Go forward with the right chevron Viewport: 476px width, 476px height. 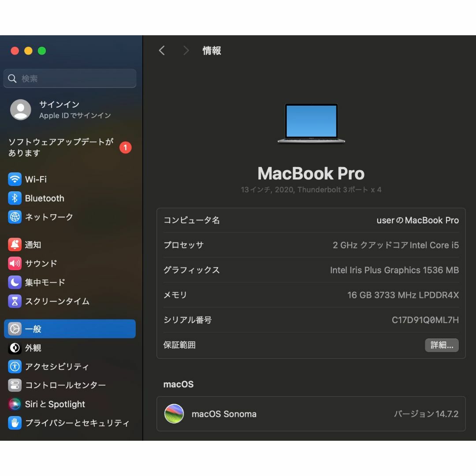(x=186, y=50)
